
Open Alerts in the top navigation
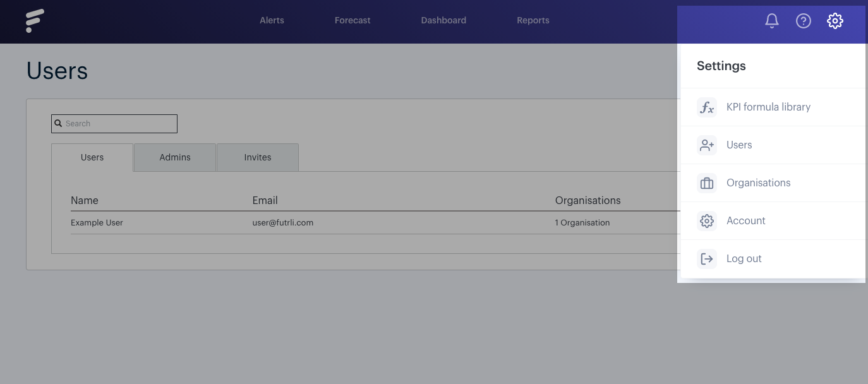coord(272,20)
